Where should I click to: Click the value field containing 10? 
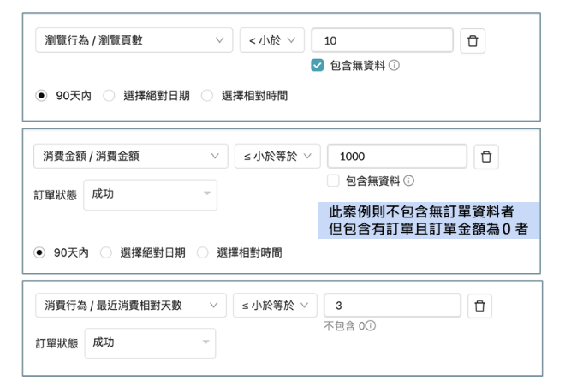coord(382,41)
